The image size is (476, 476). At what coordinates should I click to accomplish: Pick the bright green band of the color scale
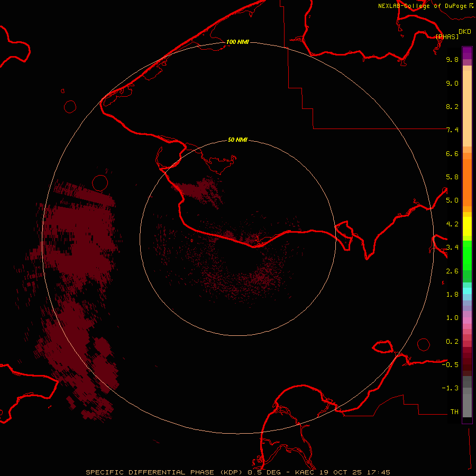pyautogui.click(x=467, y=255)
